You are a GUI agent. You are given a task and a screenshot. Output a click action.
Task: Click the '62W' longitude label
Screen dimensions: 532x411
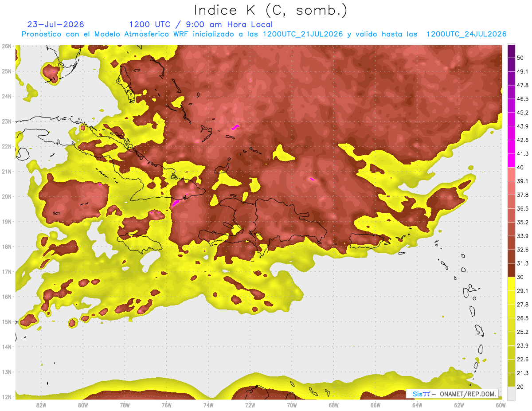(x=459, y=405)
